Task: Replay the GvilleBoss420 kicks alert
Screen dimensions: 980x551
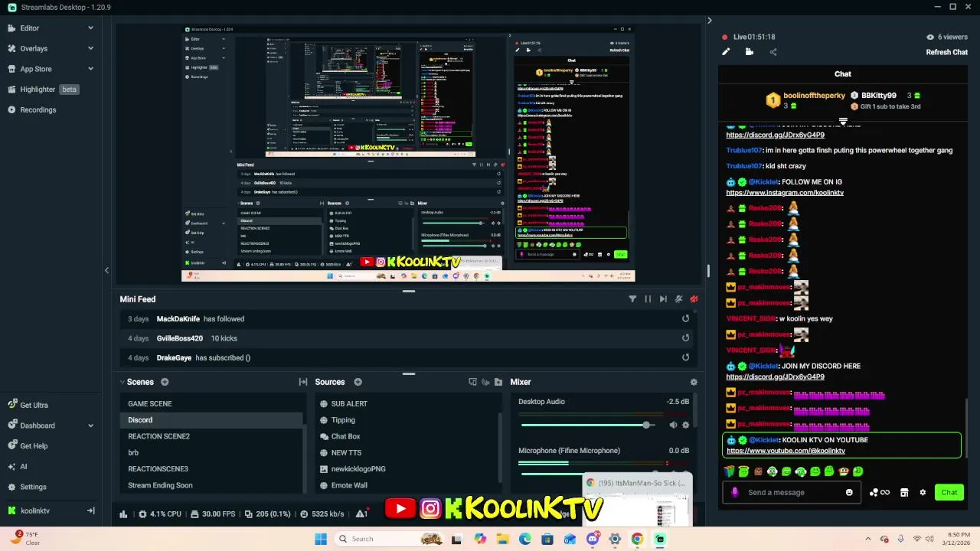Action: click(685, 337)
